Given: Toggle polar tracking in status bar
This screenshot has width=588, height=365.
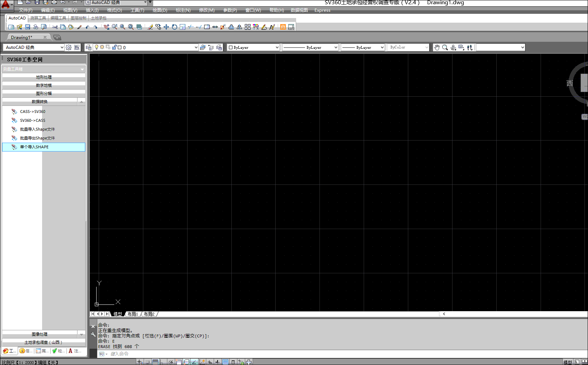Looking at the screenshot, I should (x=171, y=362).
